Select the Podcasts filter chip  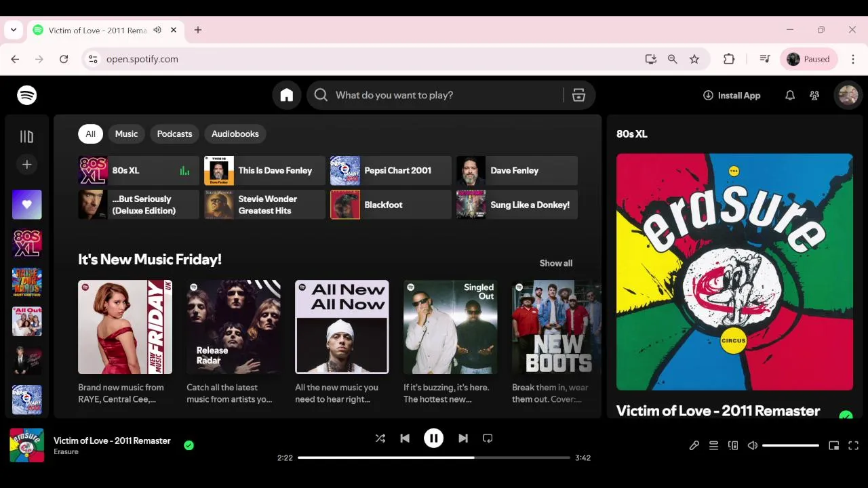pyautogui.click(x=175, y=134)
